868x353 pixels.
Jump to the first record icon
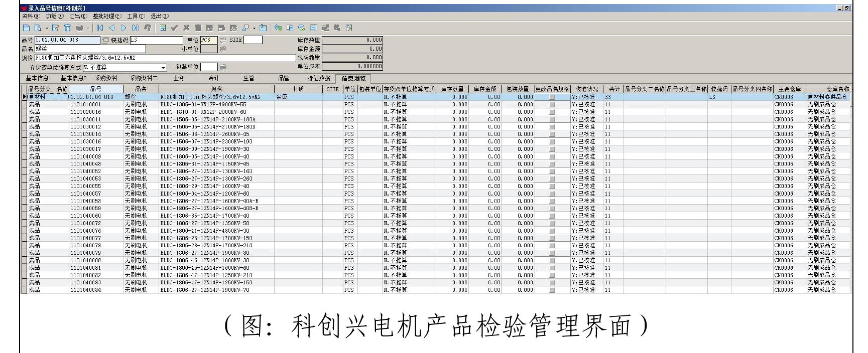[100, 28]
